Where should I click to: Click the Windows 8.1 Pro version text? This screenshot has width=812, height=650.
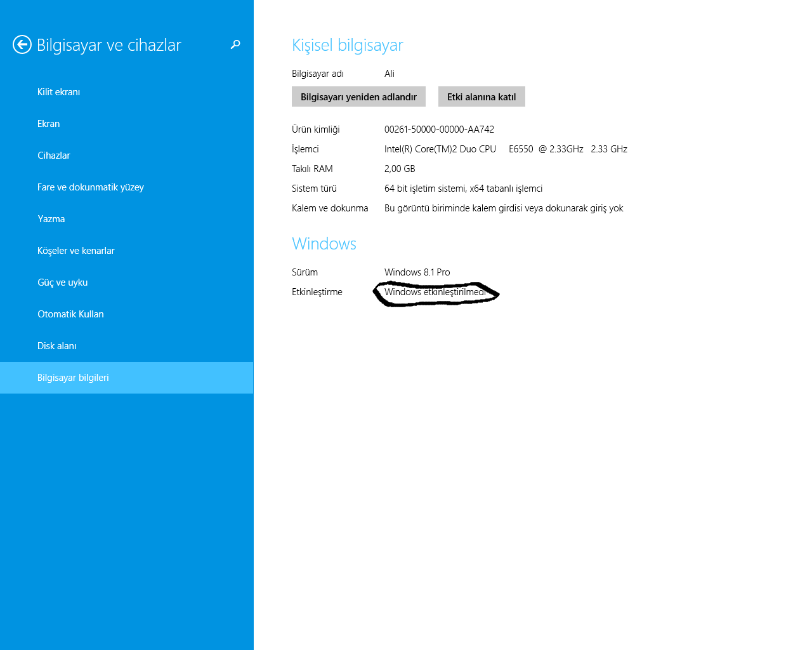(417, 272)
